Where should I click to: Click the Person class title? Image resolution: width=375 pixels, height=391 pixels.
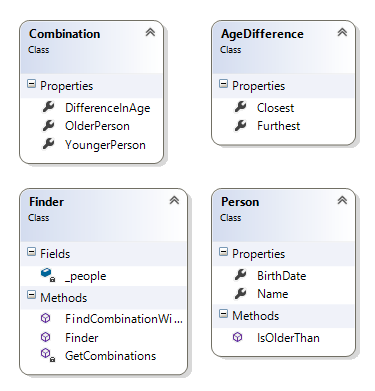[x=240, y=202]
